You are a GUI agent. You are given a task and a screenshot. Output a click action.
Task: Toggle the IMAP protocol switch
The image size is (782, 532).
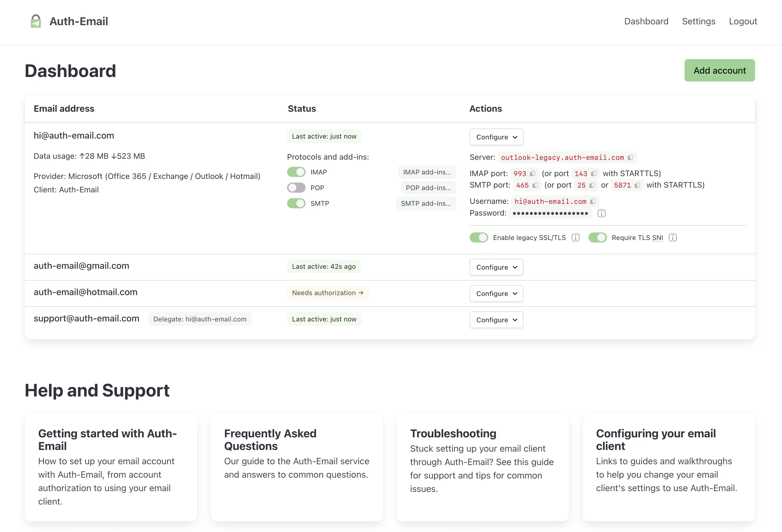coord(296,172)
